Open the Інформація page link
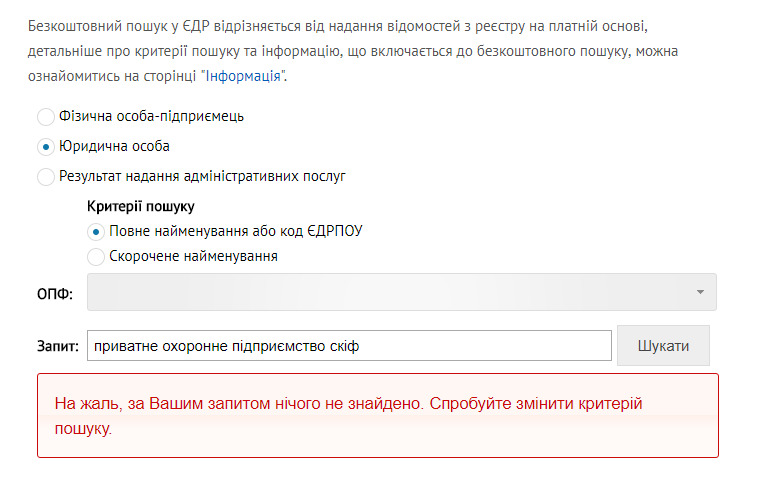Screen dimensions: 757x486 click(x=243, y=76)
